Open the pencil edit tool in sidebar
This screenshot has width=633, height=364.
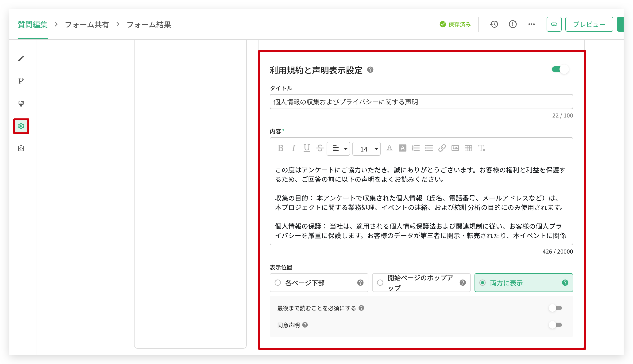(x=21, y=58)
